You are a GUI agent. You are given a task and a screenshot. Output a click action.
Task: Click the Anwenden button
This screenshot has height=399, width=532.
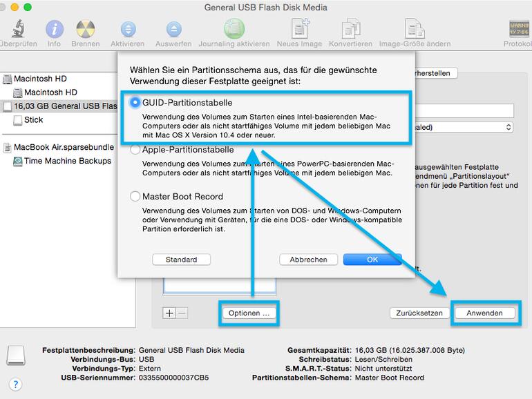pyautogui.click(x=484, y=313)
